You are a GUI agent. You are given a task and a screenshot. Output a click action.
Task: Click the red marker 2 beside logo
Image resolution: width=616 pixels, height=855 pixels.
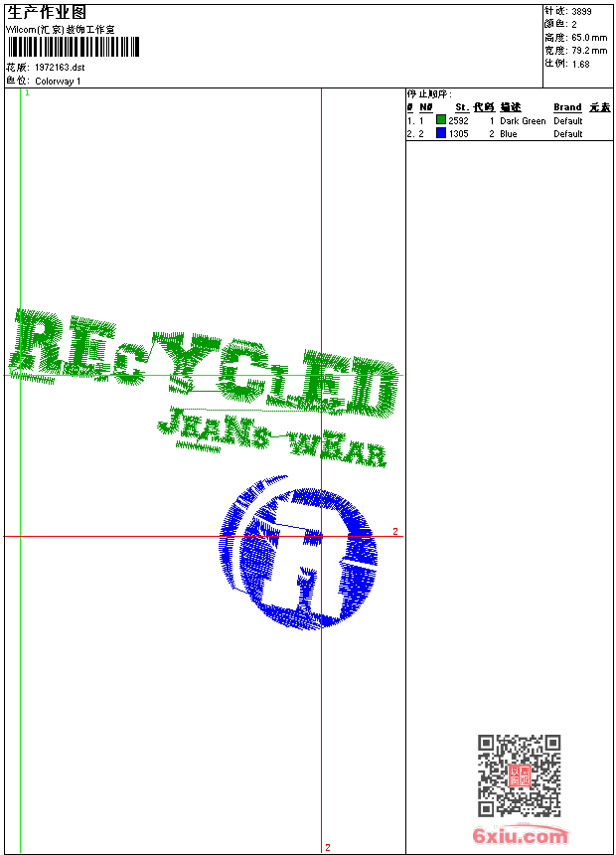click(x=395, y=531)
